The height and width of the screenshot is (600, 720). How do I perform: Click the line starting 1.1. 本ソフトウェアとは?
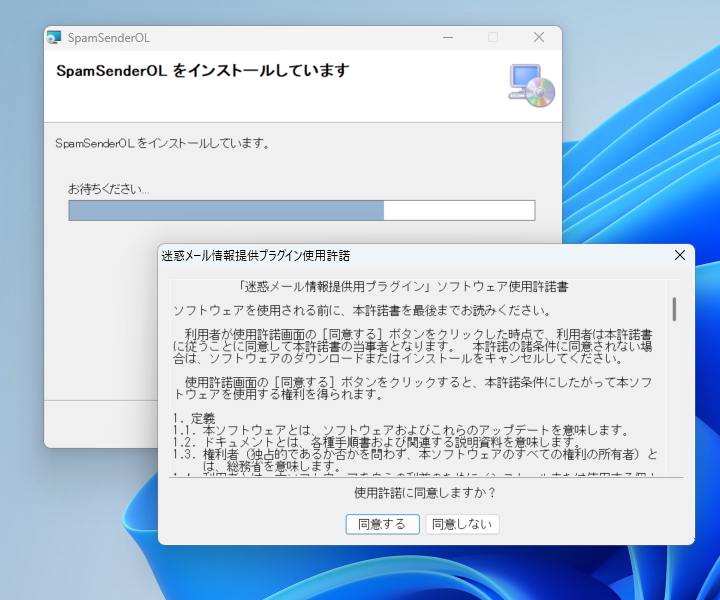(x=401, y=430)
